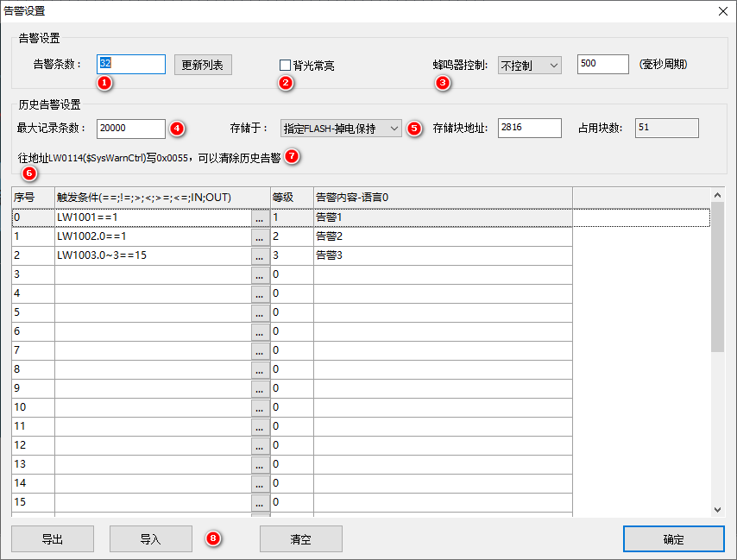Click ellipsis button in row 5
Image resolution: width=737 pixels, height=560 pixels.
tap(259, 312)
